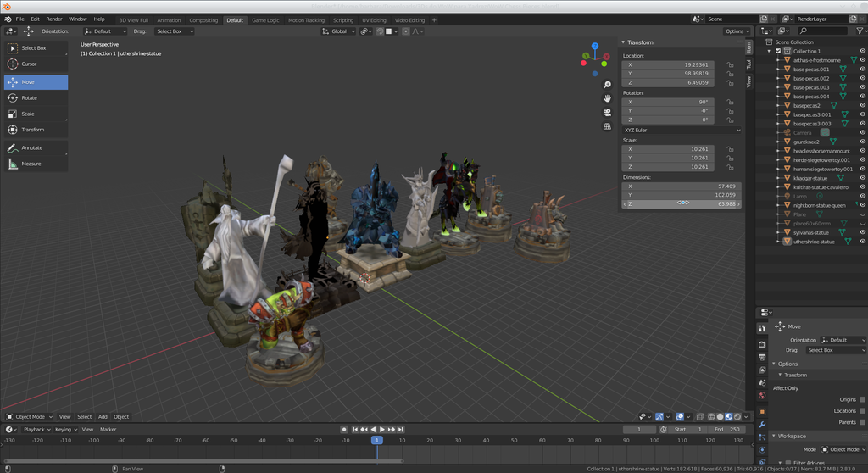This screenshot has width=868, height=473.
Task: Open the Window menu
Action: click(77, 19)
